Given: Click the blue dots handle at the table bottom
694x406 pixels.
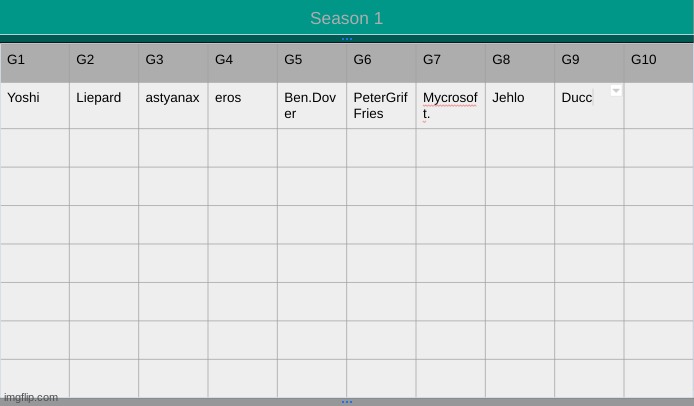Looking at the screenshot, I should click(x=347, y=402).
